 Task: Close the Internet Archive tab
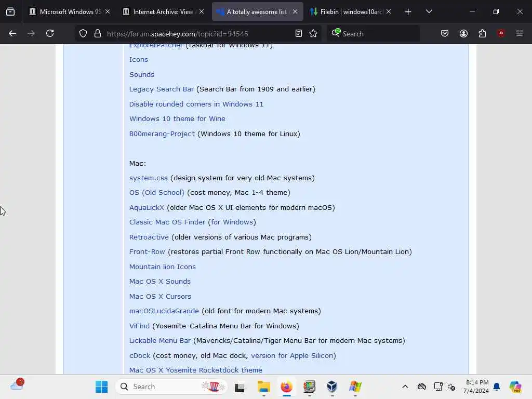[202, 11]
